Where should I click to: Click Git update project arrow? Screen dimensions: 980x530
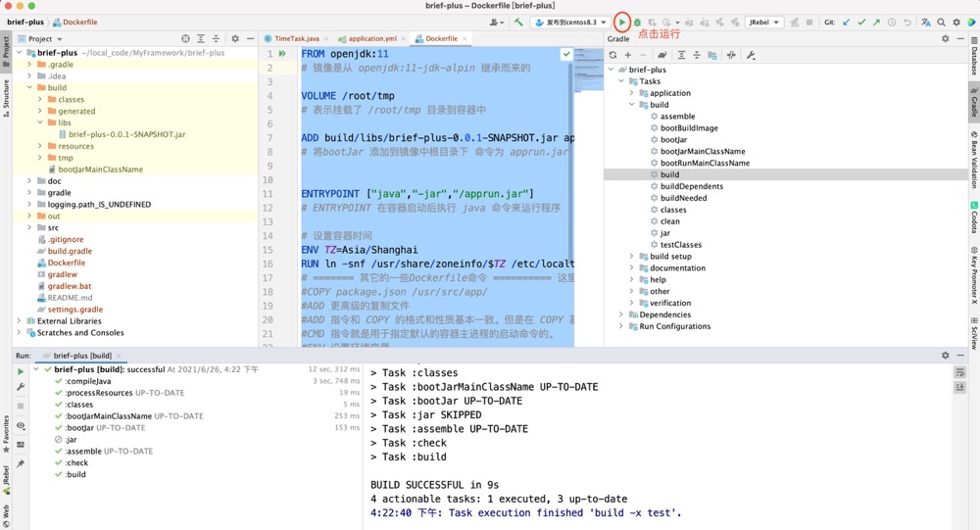[846, 22]
